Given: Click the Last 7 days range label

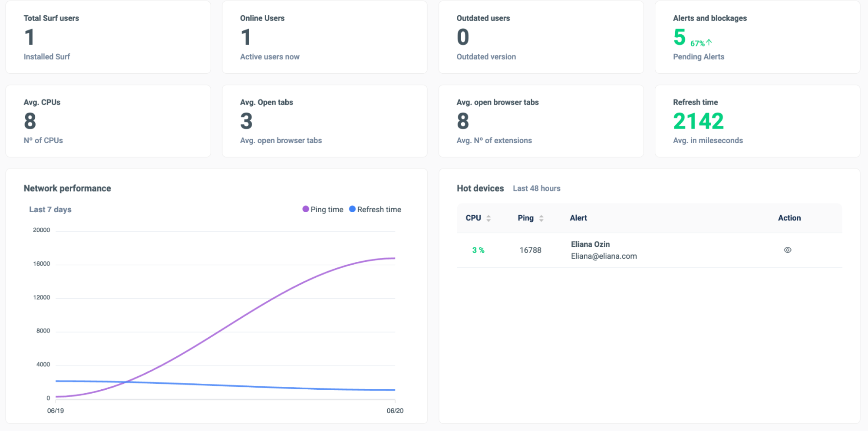Looking at the screenshot, I should pos(50,210).
